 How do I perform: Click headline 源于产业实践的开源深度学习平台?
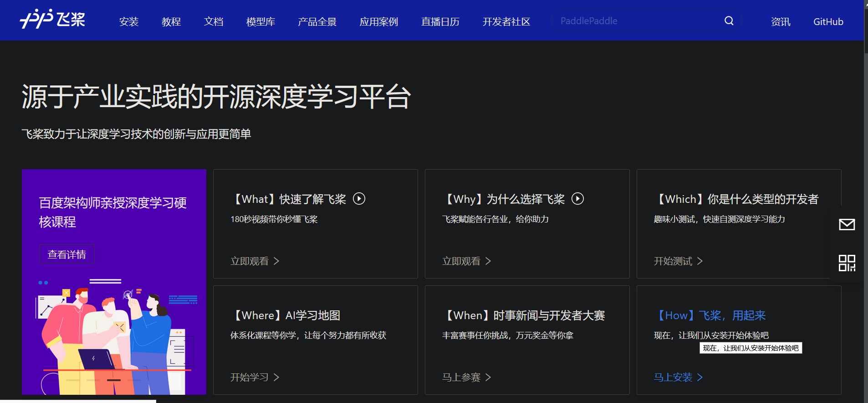pyautogui.click(x=216, y=97)
